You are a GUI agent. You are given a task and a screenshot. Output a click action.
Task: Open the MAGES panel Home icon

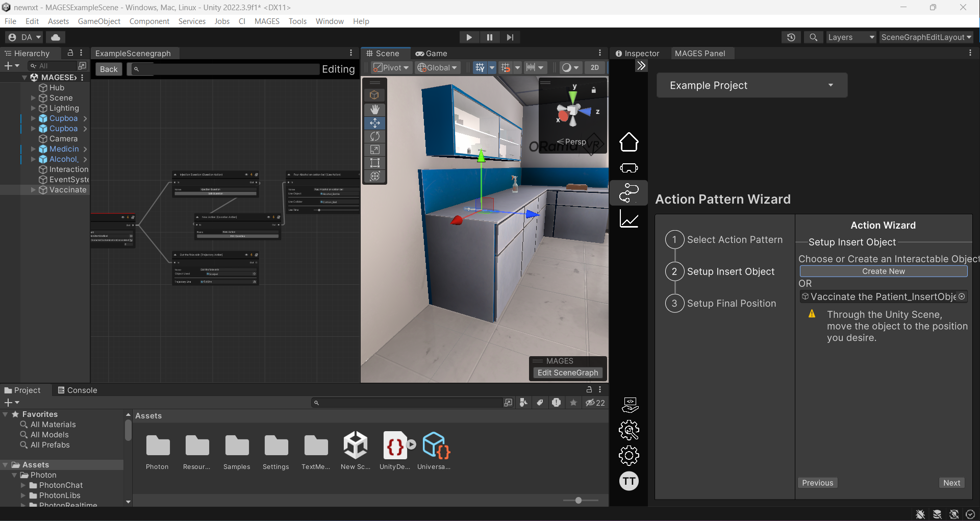tap(629, 142)
